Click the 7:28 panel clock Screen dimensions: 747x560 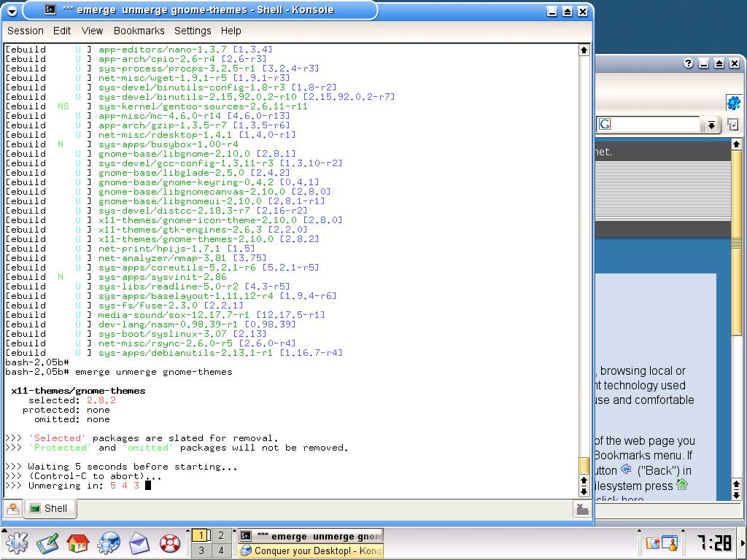tap(713, 542)
